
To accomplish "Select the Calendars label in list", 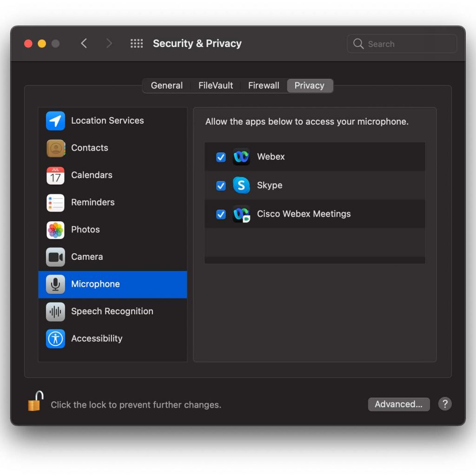I will click(x=92, y=175).
